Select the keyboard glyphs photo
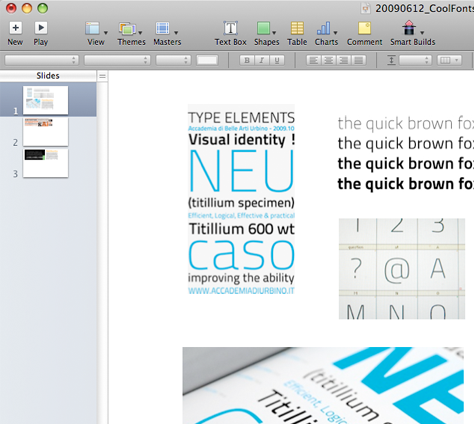 (x=402, y=269)
